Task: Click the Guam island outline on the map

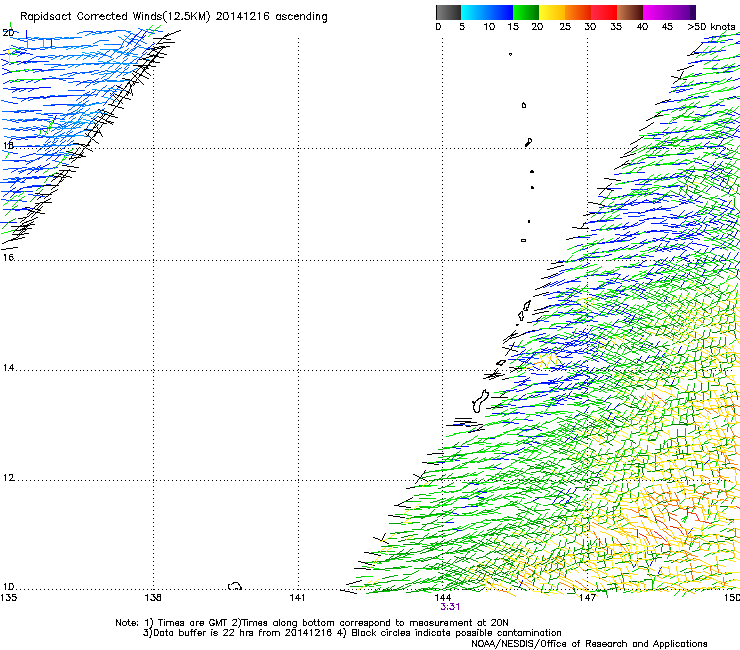Action: coord(480,402)
